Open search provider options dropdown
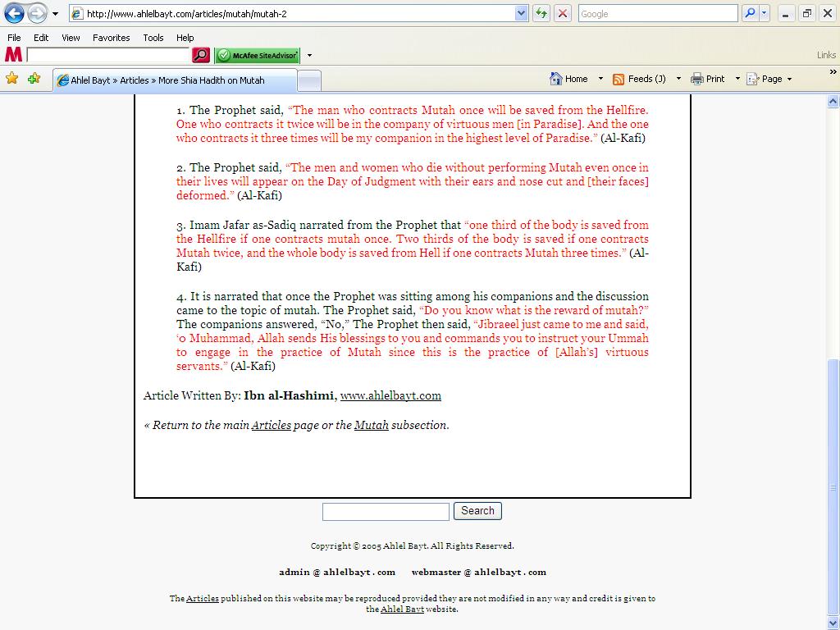The image size is (840, 630). tap(764, 13)
